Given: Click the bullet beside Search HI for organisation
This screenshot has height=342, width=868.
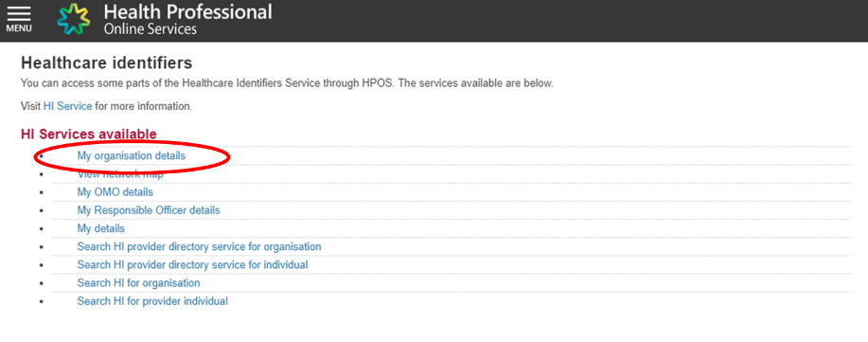Looking at the screenshot, I should (42, 283).
